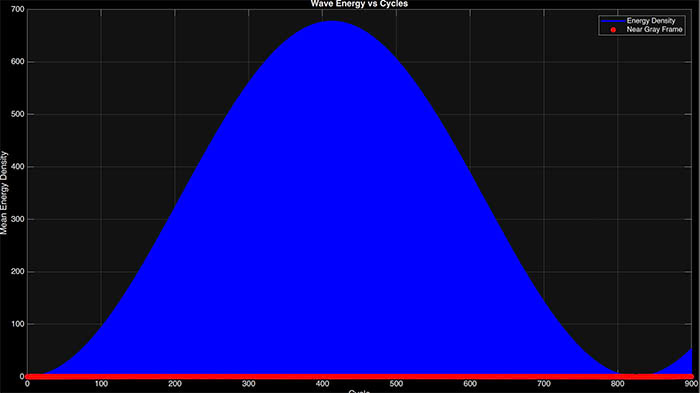Click the 600 tick on the vertical axis

(x=18, y=62)
